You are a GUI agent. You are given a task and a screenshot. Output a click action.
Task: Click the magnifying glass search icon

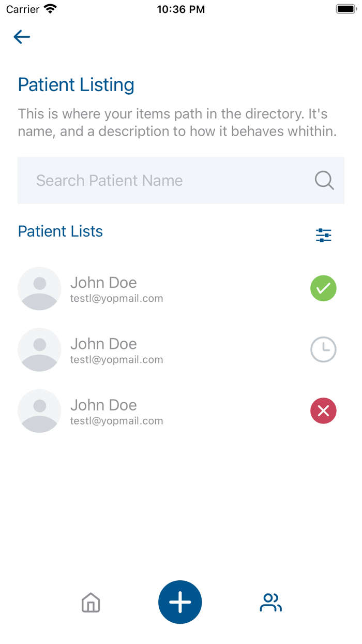(x=324, y=181)
